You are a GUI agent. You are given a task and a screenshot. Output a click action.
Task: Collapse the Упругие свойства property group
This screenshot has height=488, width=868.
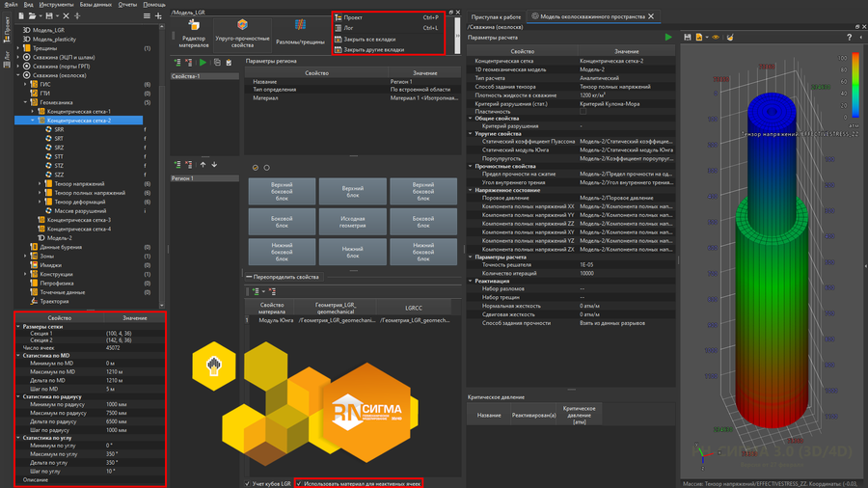point(470,133)
